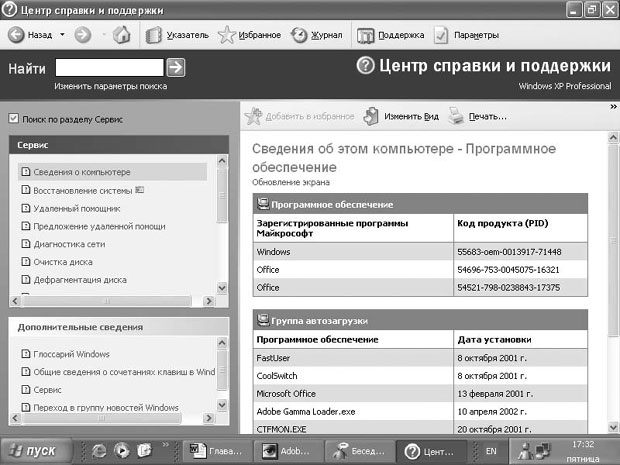Image resolution: width=620 pixels, height=465 pixels.
Task: Select Adobe Gamma Loader.exe row
Action: [420, 411]
